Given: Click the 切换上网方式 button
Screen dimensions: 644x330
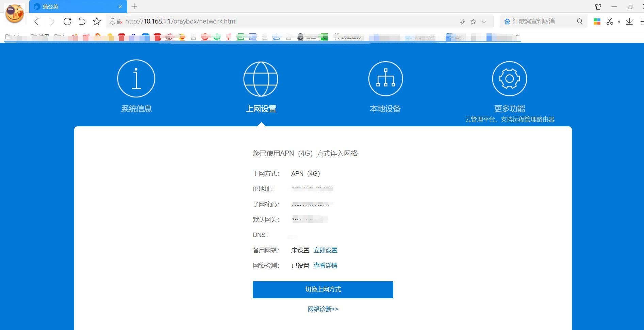Looking at the screenshot, I should [x=323, y=290].
